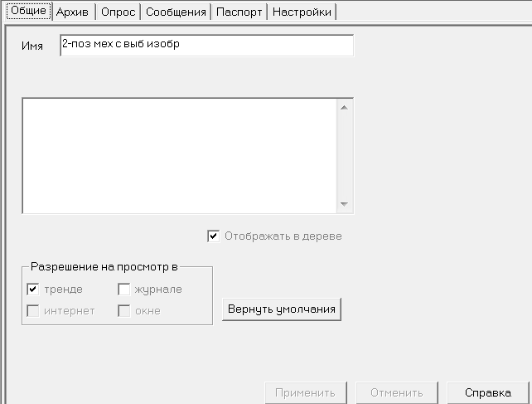Click inside the large description text area
Viewport: 532px width, 404px height.
click(x=180, y=156)
